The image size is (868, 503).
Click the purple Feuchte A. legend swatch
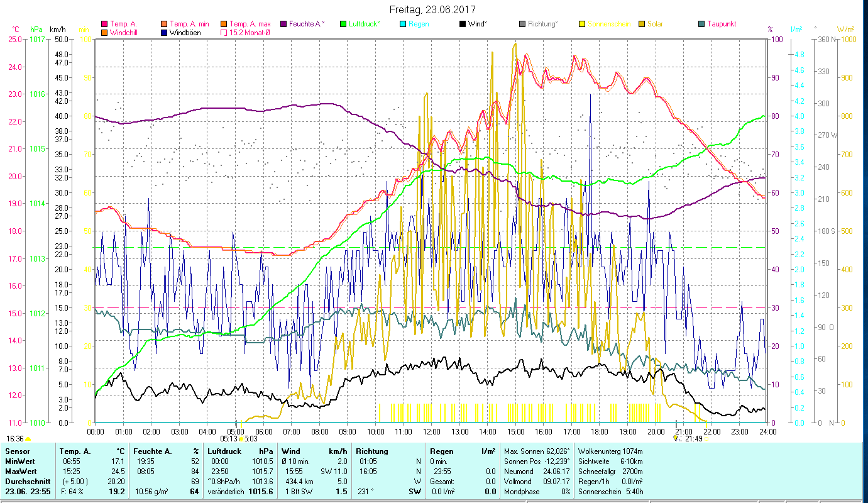coord(283,24)
